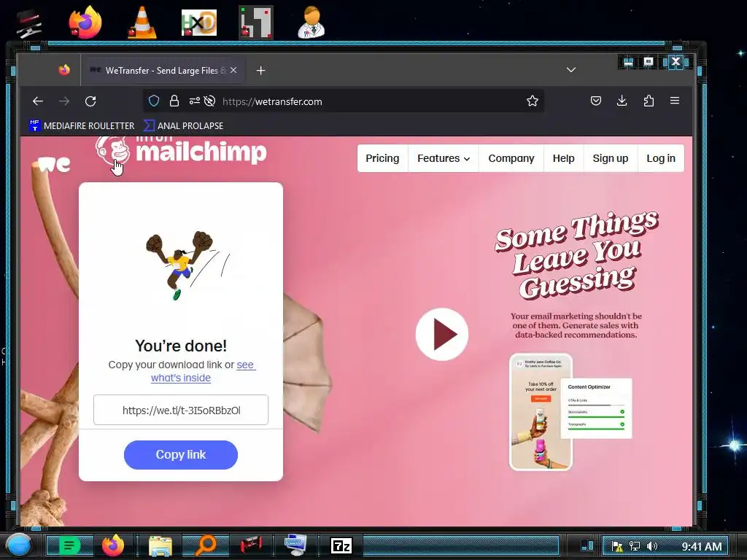Open the Extensions menu

point(649,101)
